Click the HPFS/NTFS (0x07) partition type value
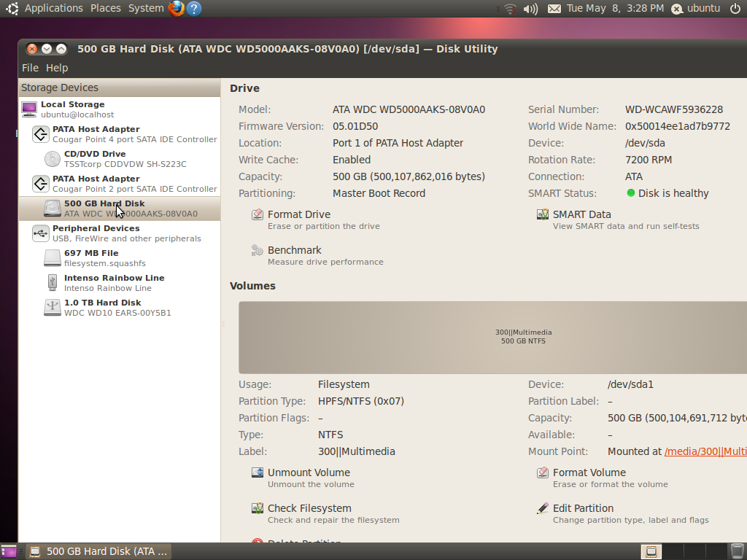 click(x=360, y=402)
